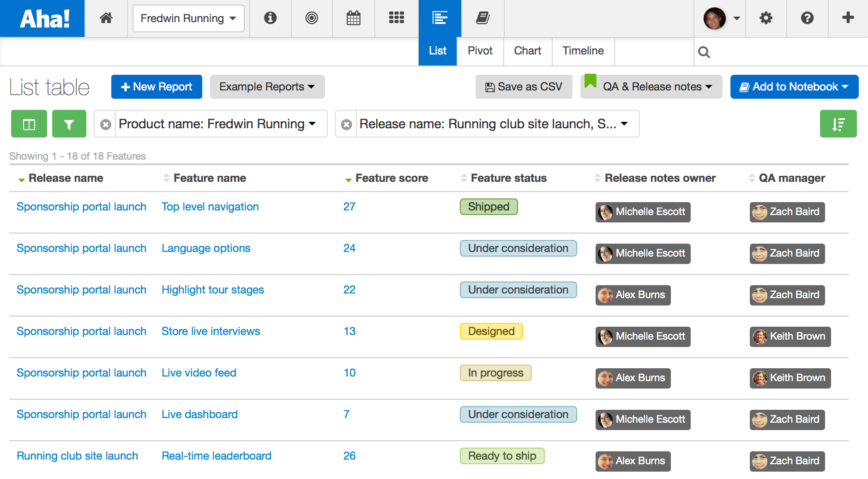Expand the QA & Release notes menu

(651, 87)
